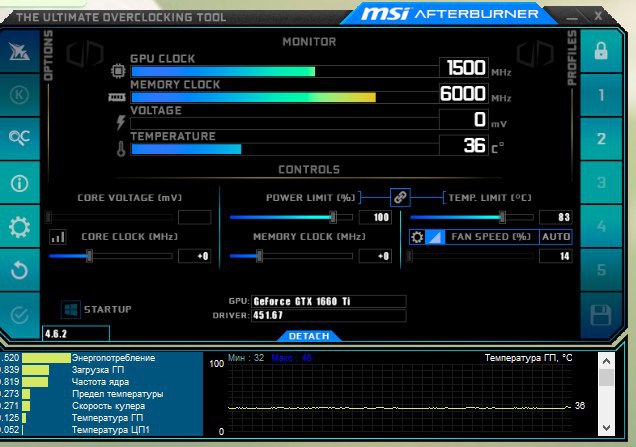The height and width of the screenshot is (447, 636).
Task: Toggle the fan speed AUTO button
Action: pyautogui.click(x=556, y=236)
